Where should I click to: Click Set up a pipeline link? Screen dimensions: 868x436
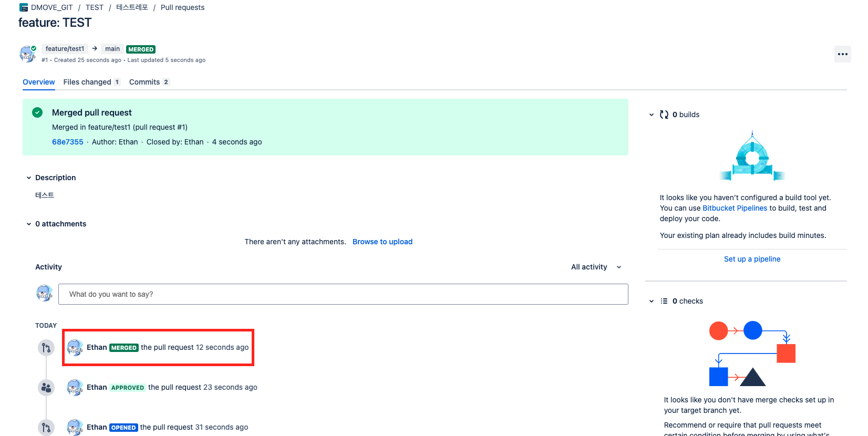click(752, 259)
